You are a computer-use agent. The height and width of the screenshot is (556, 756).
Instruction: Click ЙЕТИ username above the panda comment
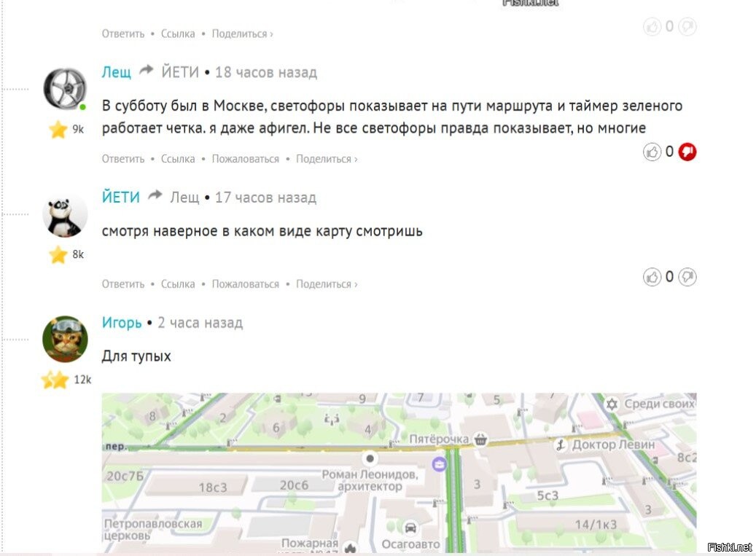[x=120, y=197]
